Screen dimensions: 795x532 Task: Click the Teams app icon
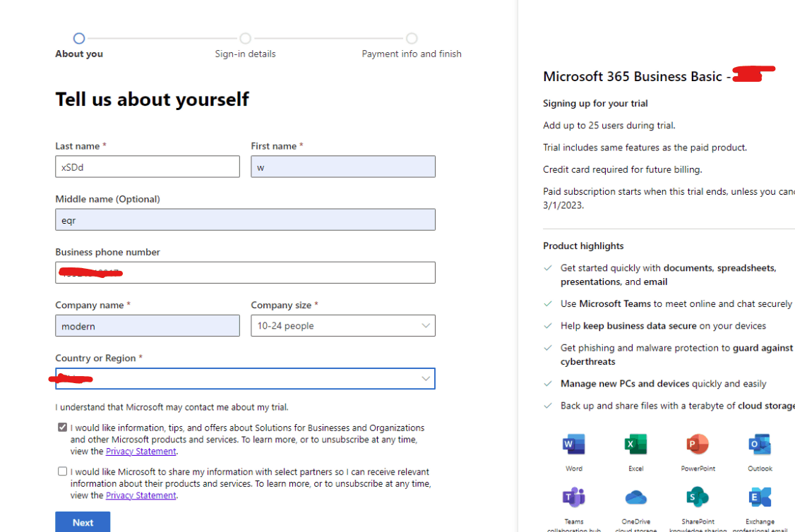[x=574, y=497]
